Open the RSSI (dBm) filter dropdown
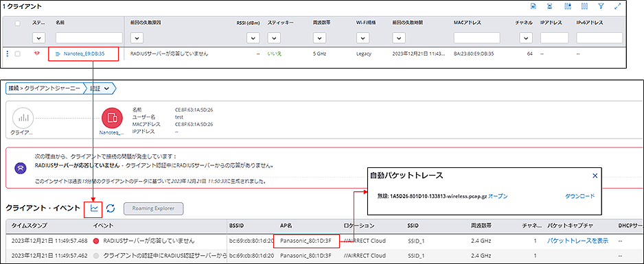The image size is (644, 264). click(253, 38)
